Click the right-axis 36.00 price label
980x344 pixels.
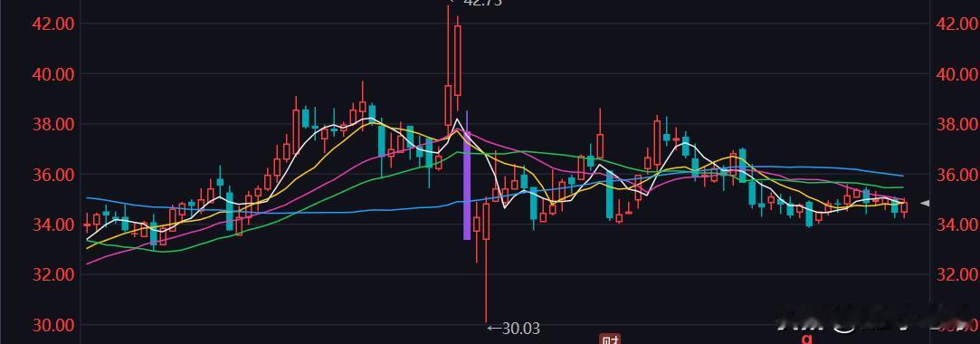click(956, 174)
